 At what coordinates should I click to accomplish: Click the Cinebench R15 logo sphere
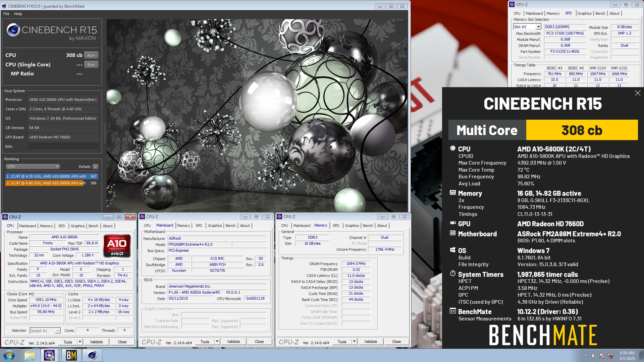[x=13, y=30]
